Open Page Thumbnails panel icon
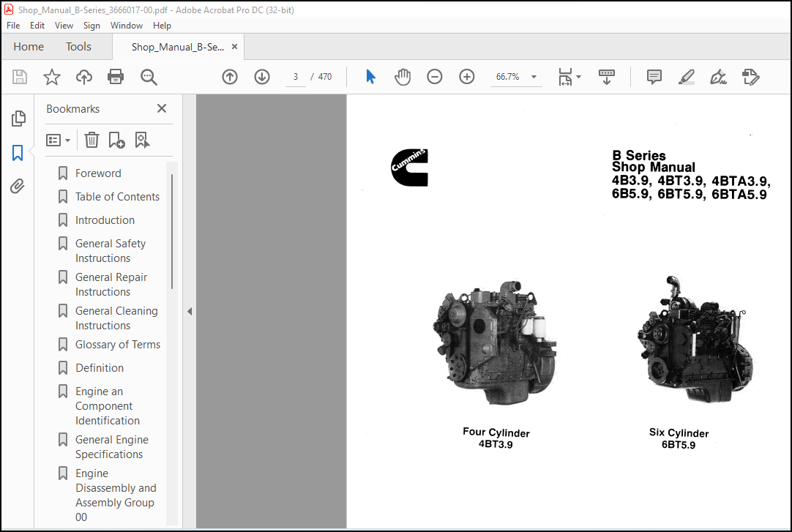 pos(18,119)
